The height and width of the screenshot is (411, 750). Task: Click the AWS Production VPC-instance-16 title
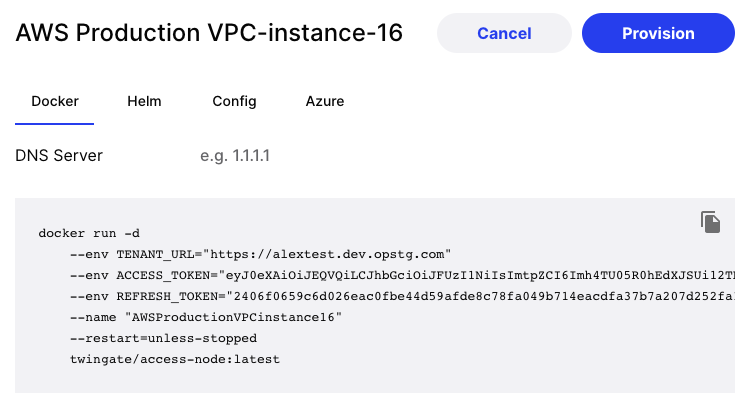tap(209, 33)
